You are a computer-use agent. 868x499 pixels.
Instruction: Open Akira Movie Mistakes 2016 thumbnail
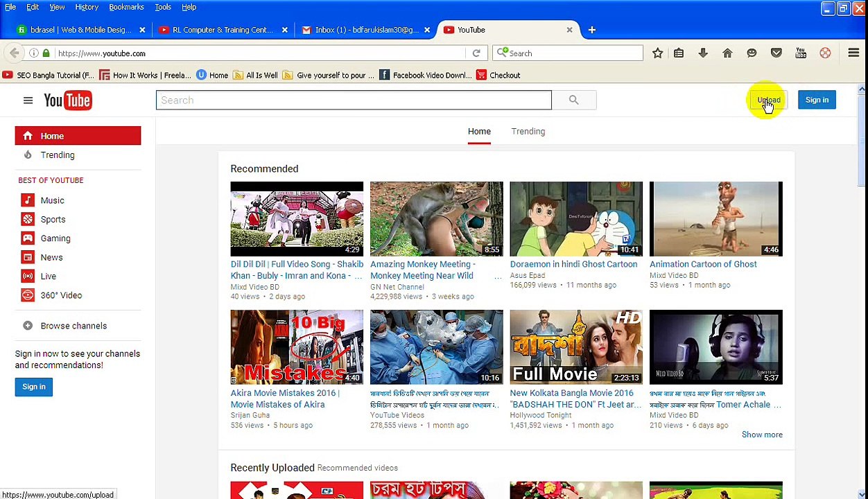(x=297, y=347)
